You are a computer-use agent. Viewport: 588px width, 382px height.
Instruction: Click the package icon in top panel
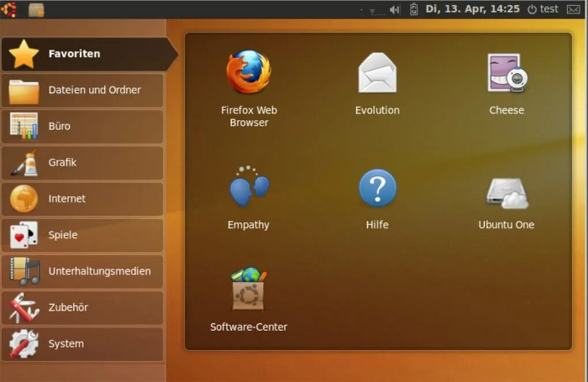coord(36,10)
